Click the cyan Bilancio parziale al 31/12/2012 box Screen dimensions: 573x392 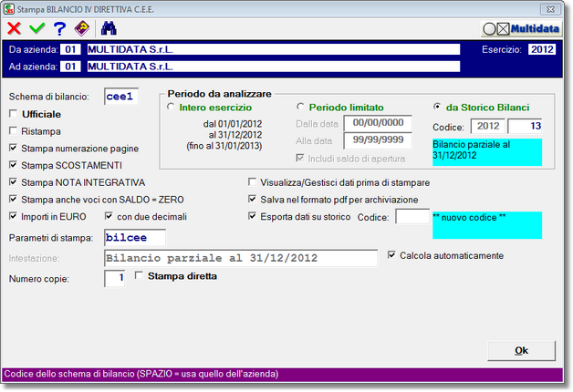point(487,152)
